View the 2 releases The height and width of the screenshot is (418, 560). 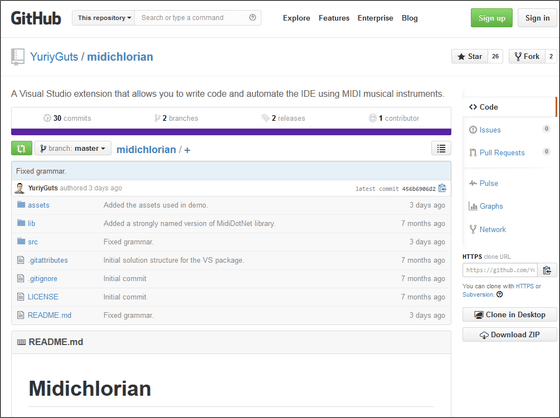(284, 118)
